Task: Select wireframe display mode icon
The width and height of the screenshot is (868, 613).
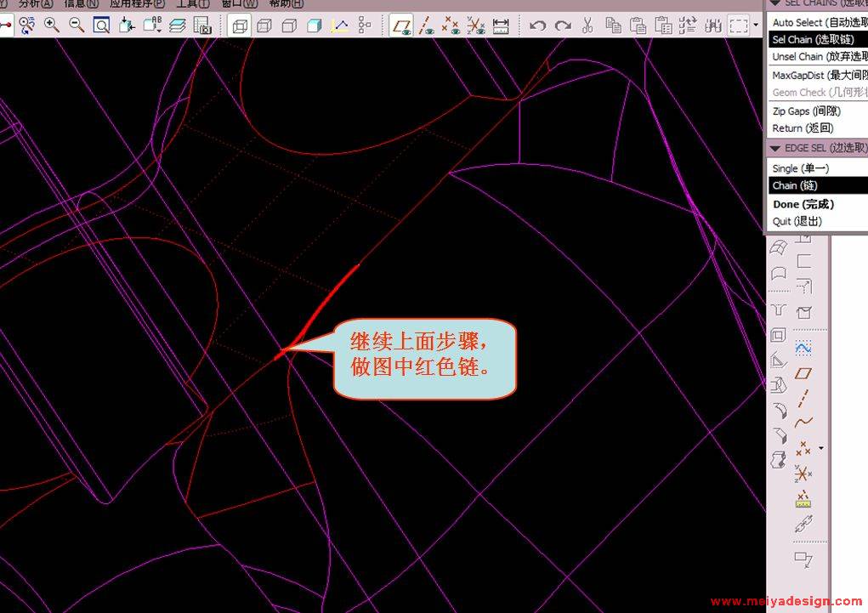Action: click(x=240, y=26)
